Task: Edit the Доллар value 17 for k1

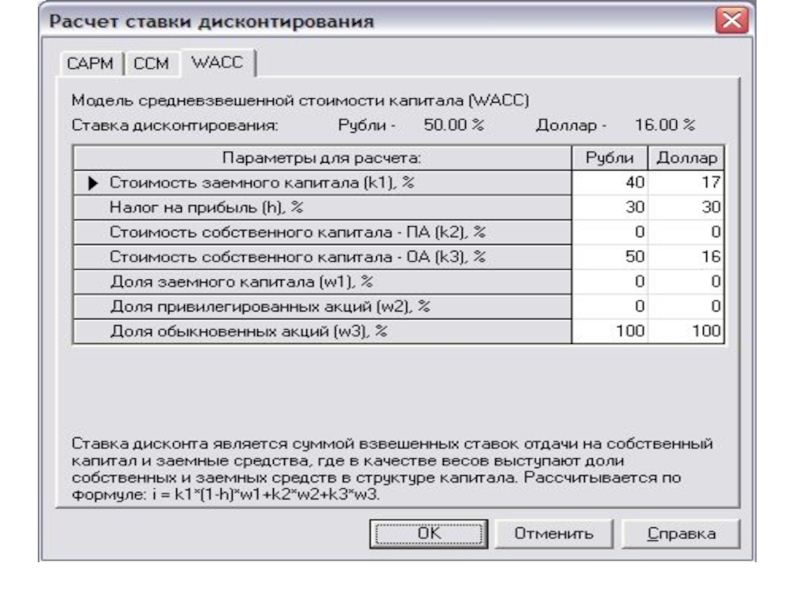Action: 686,183
